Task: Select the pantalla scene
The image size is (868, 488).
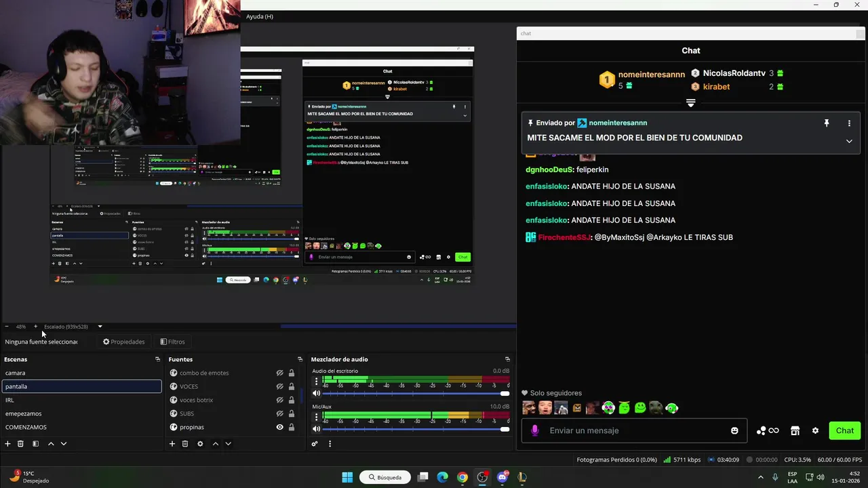Action: click(81, 386)
